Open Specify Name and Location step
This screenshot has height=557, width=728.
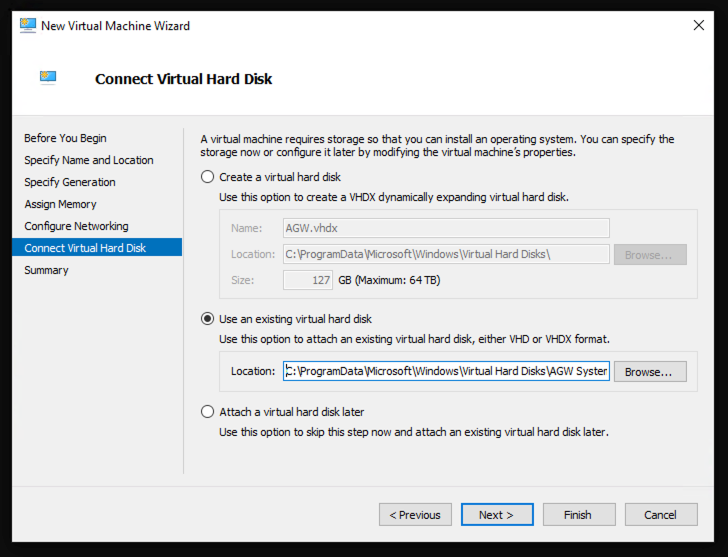(89, 160)
